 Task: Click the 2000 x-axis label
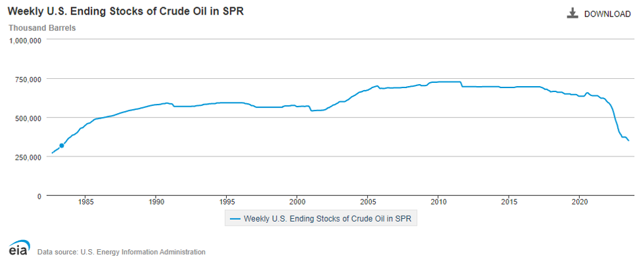[x=296, y=202]
